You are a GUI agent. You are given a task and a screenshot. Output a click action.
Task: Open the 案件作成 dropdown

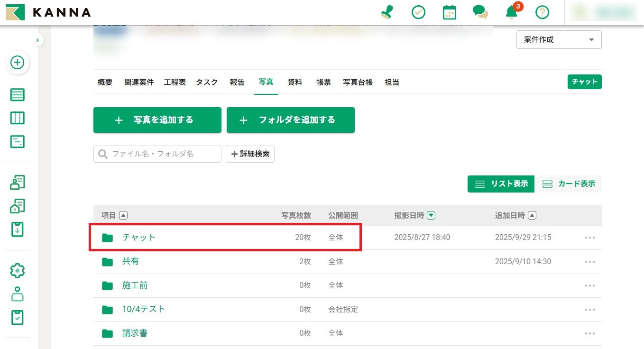tap(559, 40)
